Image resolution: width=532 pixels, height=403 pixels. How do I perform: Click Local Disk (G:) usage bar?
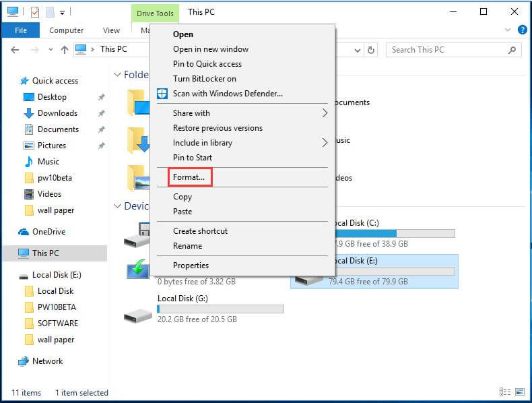(220, 309)
